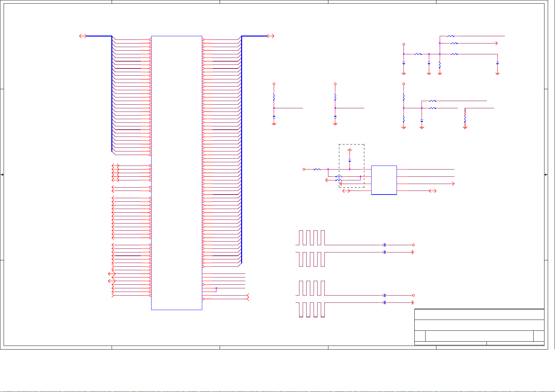
Task: Select the power terminal circle feeding small IC resistor
Action: click(304, 169)
